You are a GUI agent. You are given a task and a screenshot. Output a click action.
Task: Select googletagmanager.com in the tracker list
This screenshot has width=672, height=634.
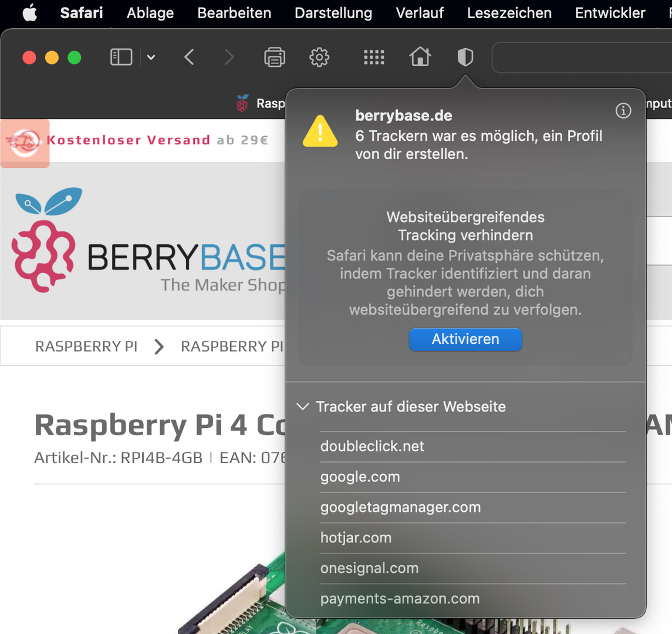472,507
